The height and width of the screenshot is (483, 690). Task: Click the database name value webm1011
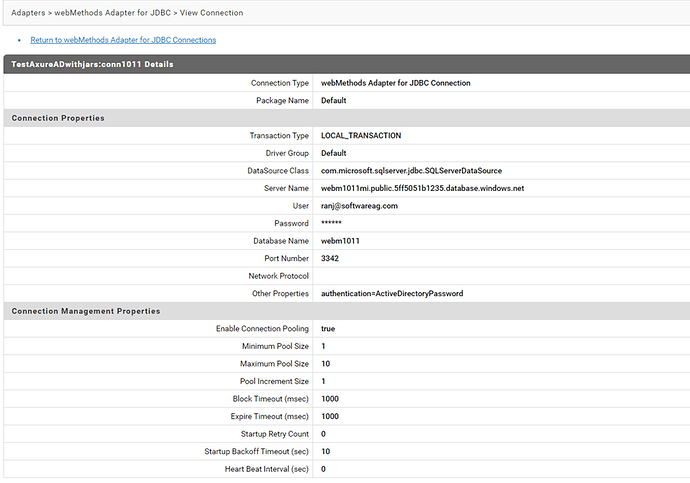click(x=340, y=241)
